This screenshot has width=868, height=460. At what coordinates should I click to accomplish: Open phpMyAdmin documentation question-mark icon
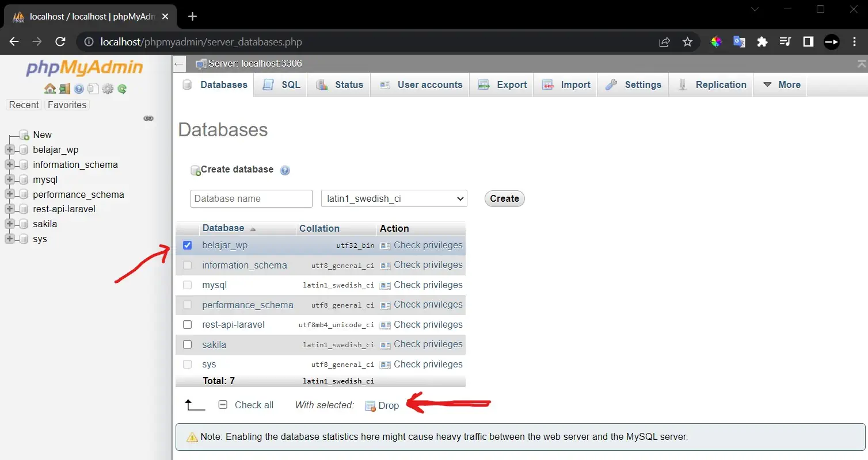coord(79,89)
